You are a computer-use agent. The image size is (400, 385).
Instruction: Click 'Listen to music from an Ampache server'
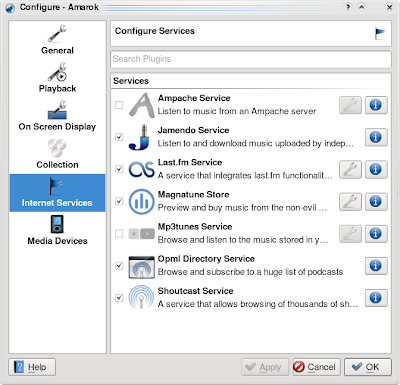[237, 111]
